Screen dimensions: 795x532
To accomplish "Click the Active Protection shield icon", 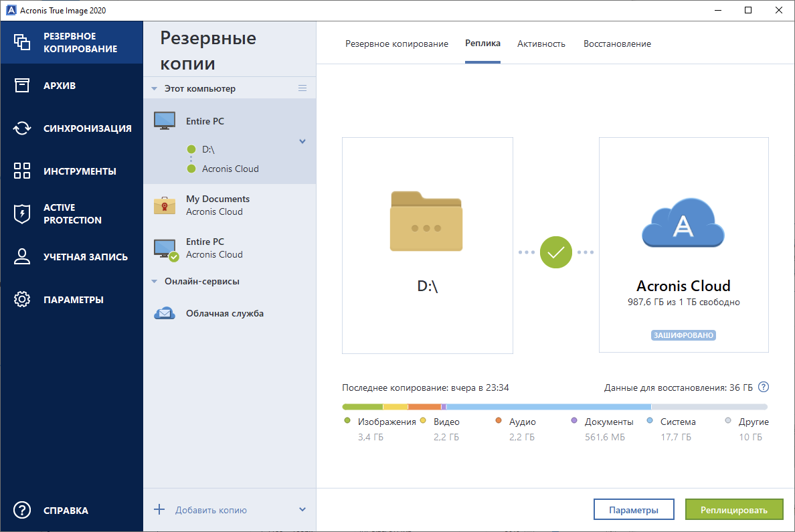I will point(22,213).
